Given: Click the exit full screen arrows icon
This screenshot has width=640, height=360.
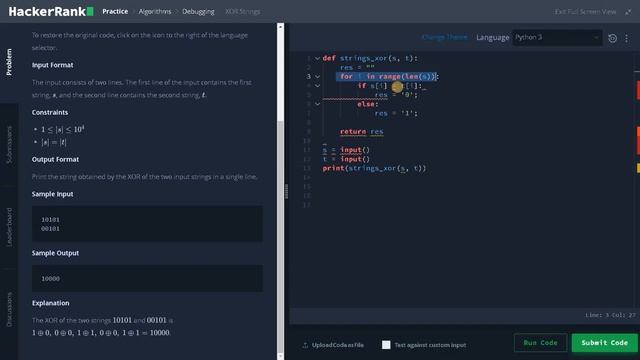Looking at the screenshot, I should [628, 12].
